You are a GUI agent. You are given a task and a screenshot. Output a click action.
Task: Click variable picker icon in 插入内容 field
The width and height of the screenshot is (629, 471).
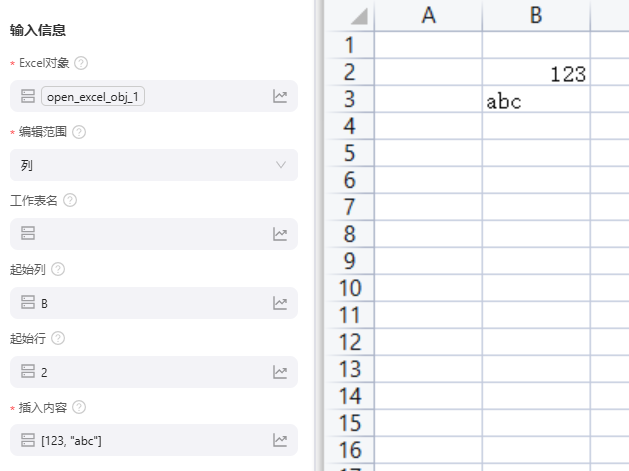click(x=280, y=440)
